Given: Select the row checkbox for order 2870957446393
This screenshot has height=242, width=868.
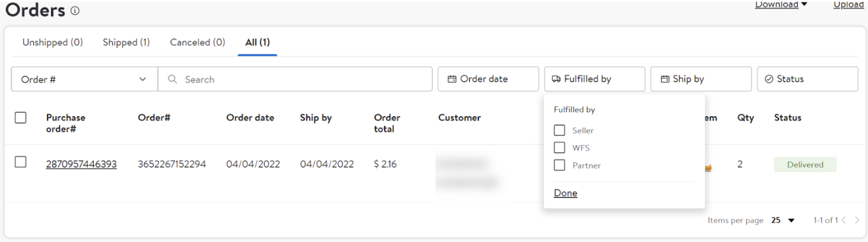Looking at the screenshot, I should click(20, 162).
